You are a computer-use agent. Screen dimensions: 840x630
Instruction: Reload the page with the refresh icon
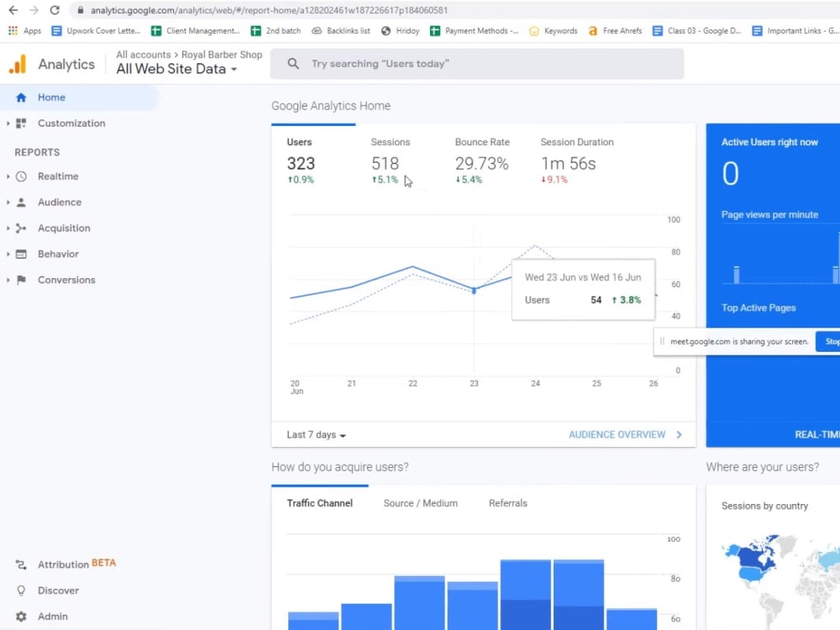pos(55,10)
